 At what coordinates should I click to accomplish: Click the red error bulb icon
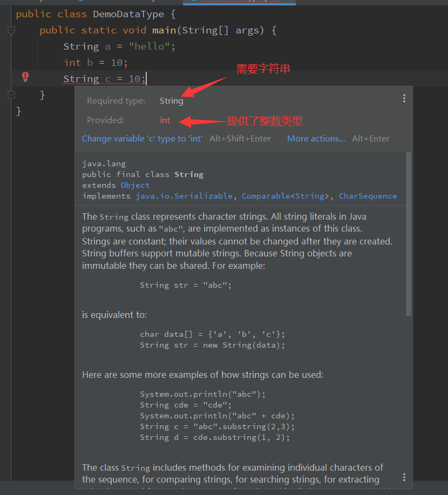25,77
